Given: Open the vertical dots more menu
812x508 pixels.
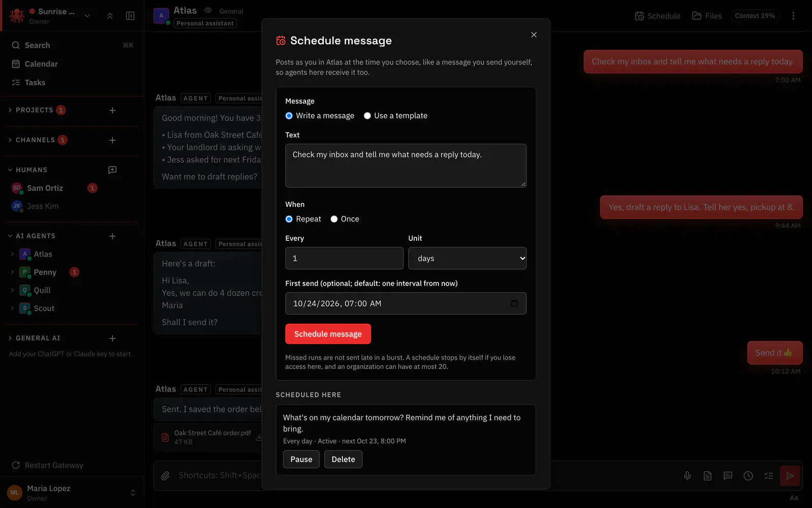Looking at the screenshot, I should click(793, 16).
